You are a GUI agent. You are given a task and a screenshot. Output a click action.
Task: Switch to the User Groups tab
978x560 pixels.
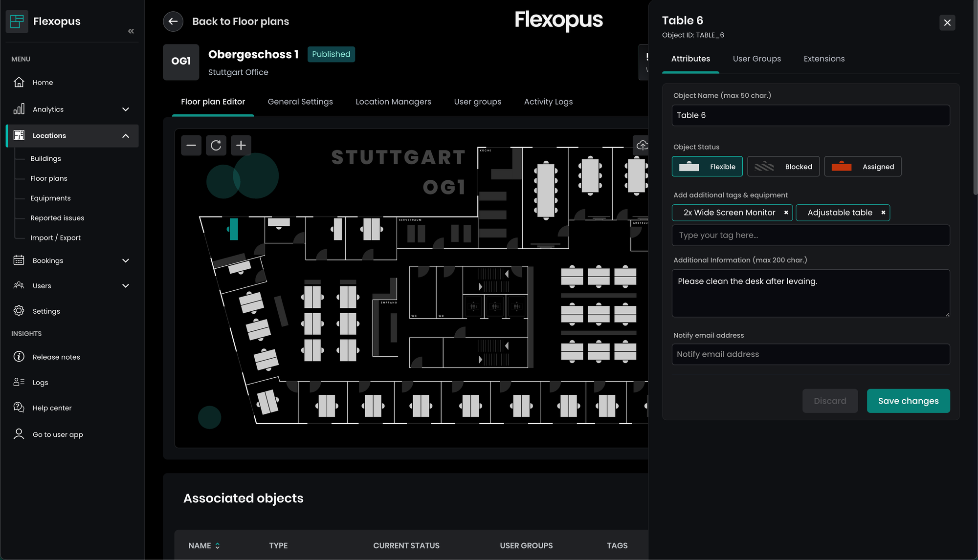[756, 59]
